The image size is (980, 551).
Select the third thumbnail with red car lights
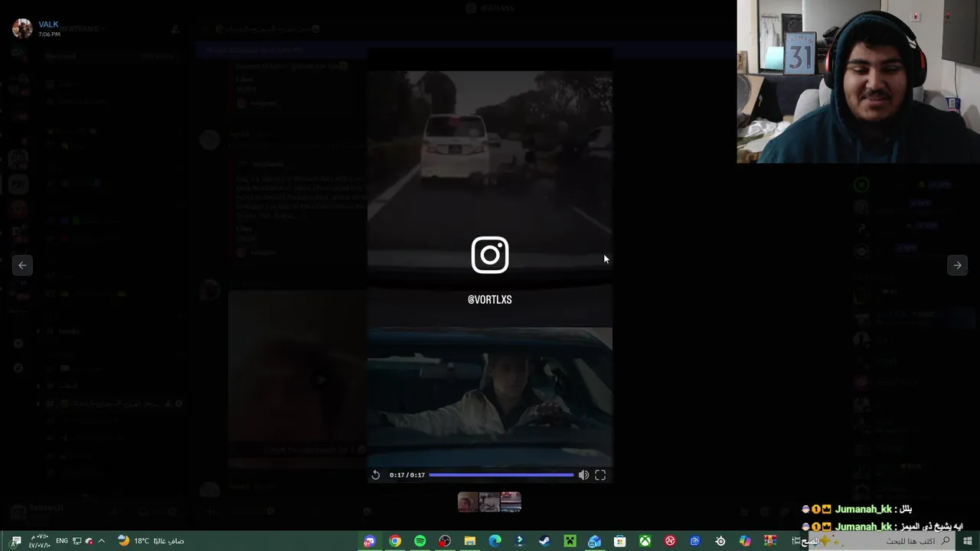pos(511,502)
